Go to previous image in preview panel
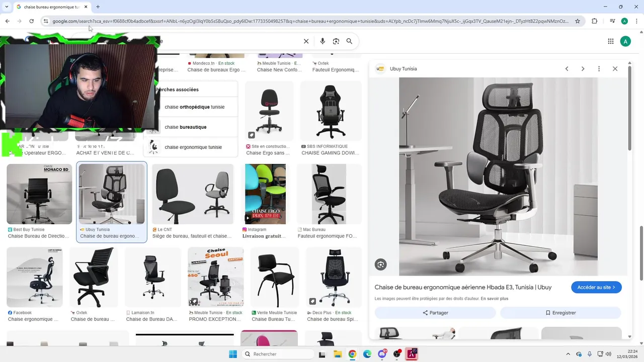The width and height of the screenshot is (644, 362). coord(567,69)
